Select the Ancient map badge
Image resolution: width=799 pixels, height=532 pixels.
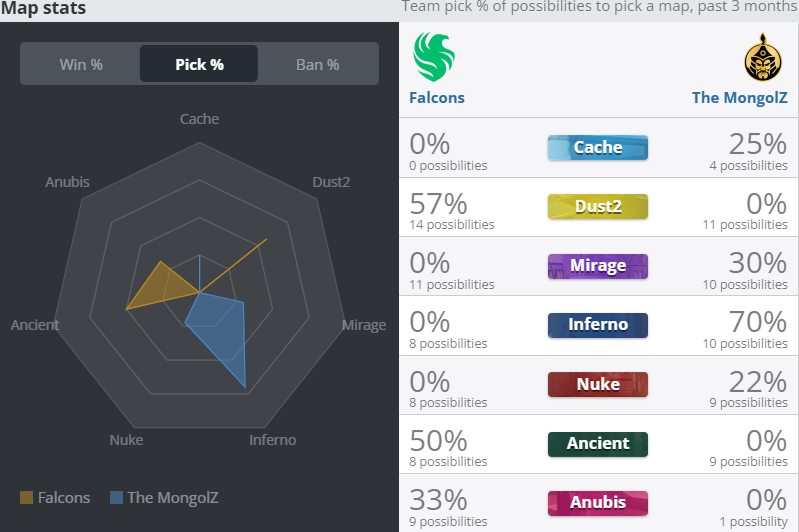pyautogui.click(x=598, y=444)
